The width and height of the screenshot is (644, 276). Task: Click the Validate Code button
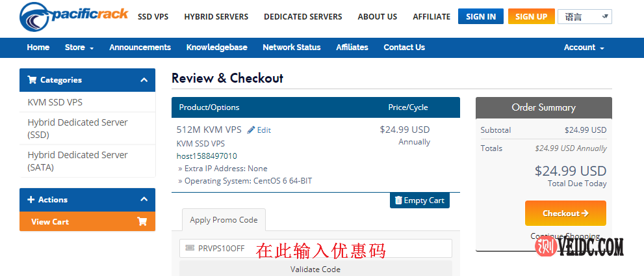tap(315, 269)
